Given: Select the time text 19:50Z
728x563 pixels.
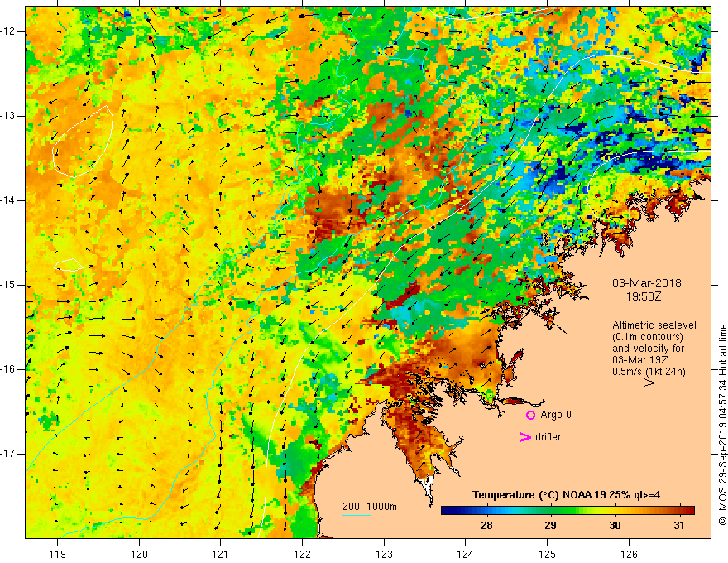Looking at the screenshot, I should click(x=643, y=296).
